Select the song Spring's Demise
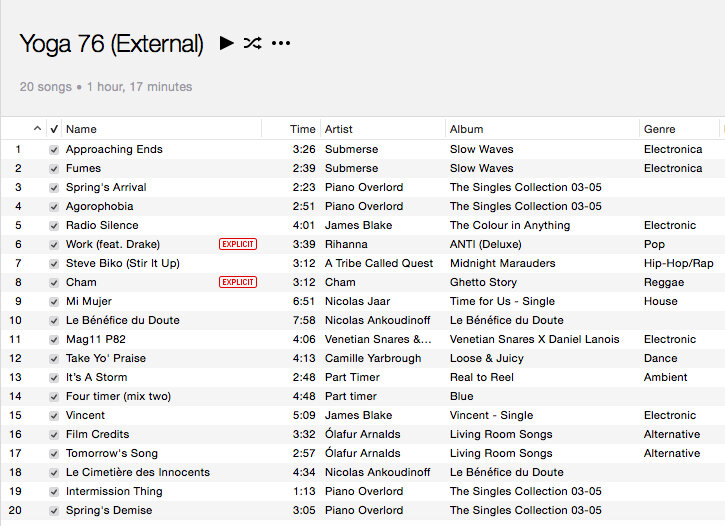This screenshot has width=725, height=526. pyautogui.click(x=109, y=510)
